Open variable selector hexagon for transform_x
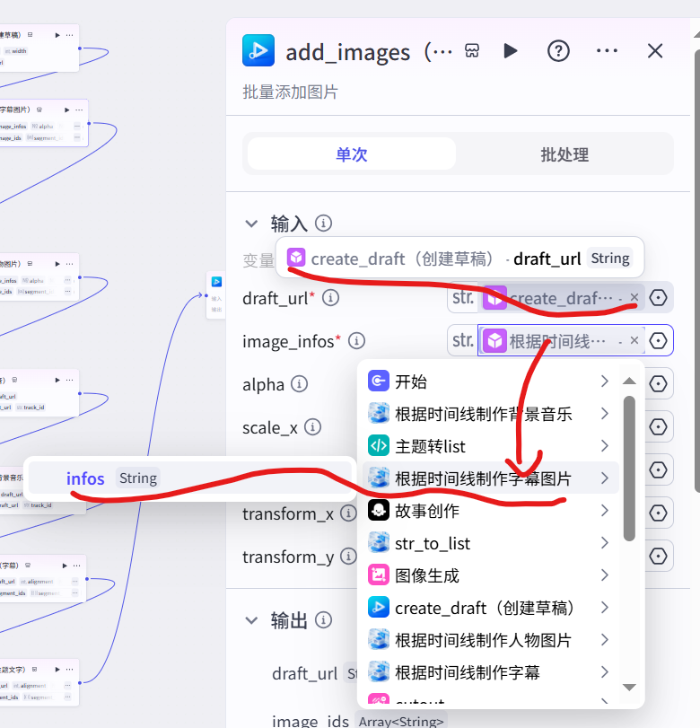The width and height of the screenshot is (700, 728). click(658, 513)
